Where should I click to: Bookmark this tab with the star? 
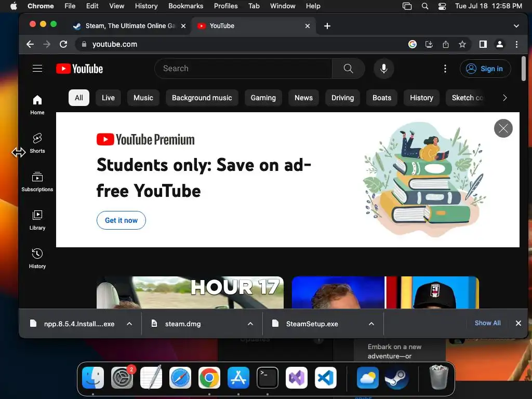462,44
